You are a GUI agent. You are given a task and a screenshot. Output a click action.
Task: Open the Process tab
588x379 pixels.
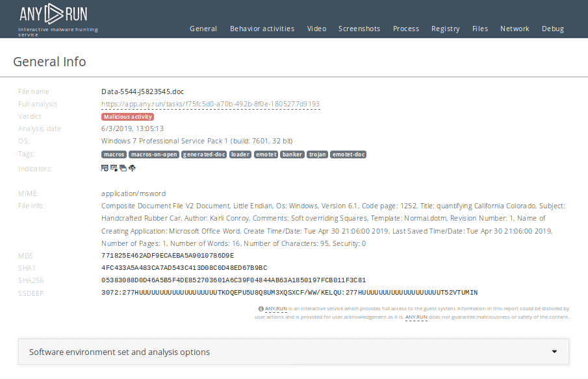click(x=405, y=29)
